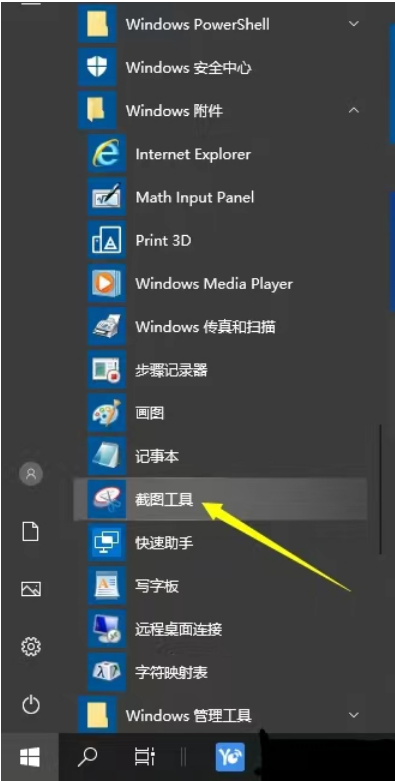Image resolution: width=395 pixels, height=781 pixels.
Task: Open Windows 传真和扫描 printer icon
Action: [107, 327]
